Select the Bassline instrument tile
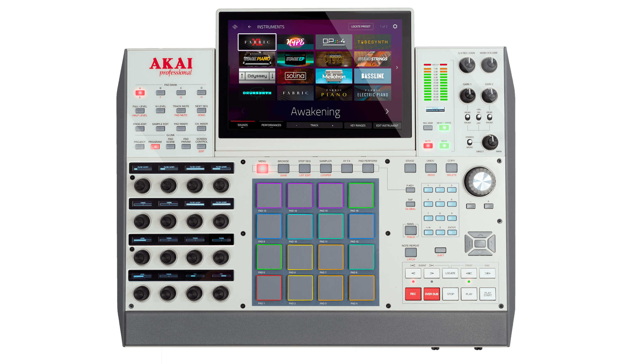 (x=372, y=76)
